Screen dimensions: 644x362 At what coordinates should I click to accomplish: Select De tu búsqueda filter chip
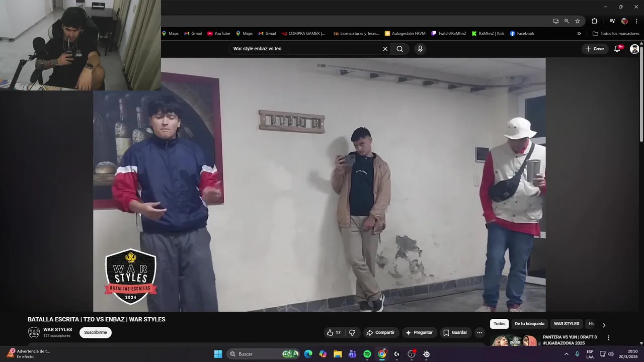529,324
